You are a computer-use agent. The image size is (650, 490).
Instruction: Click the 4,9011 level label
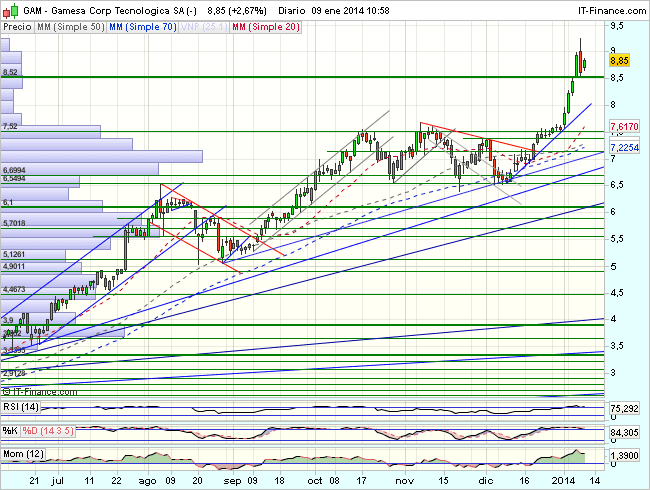[x=14, y=266]
